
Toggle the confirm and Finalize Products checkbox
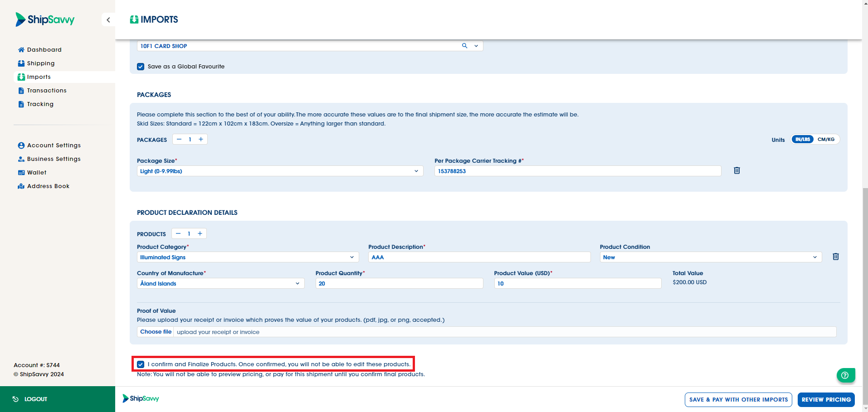click(x=141, y=364)
